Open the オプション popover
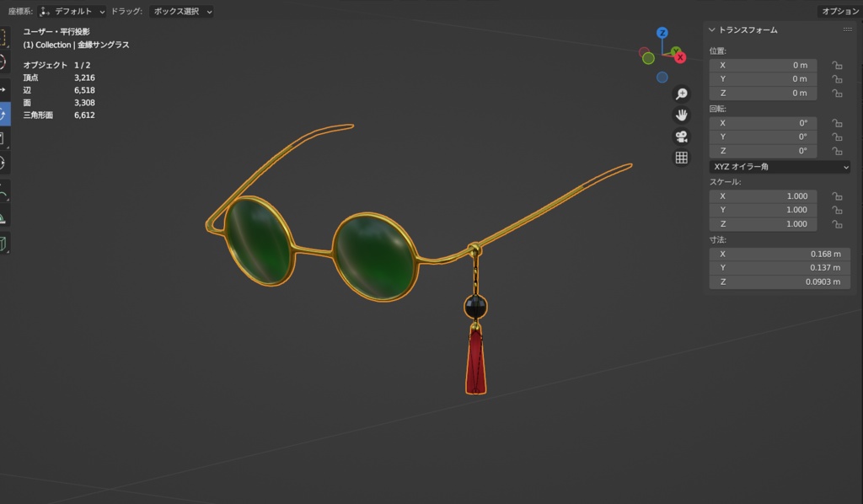Viewport: 863px width, 504px height. point(840,11)
